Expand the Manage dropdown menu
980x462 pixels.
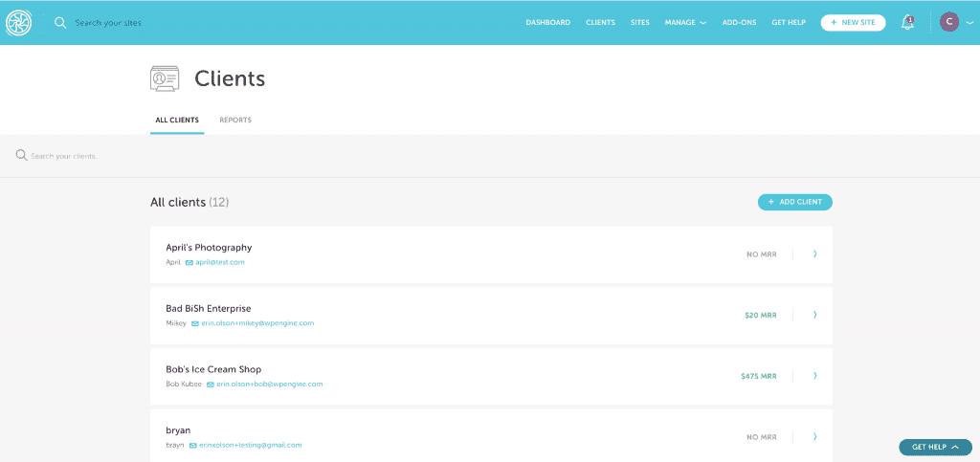click(685, 22)
